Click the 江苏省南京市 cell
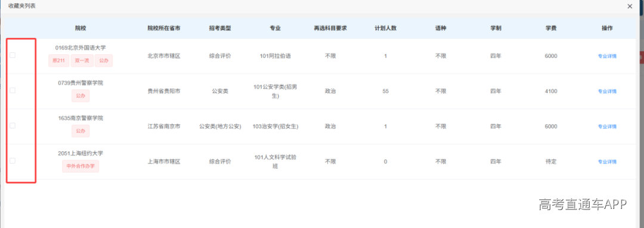 click(x=164, y=126)
